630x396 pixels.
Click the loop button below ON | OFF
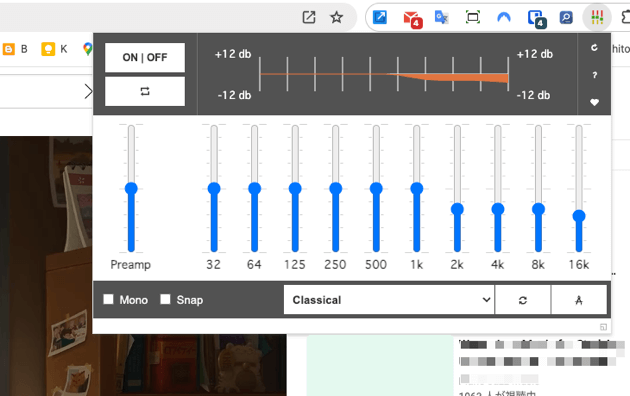(x=145, y=92)
